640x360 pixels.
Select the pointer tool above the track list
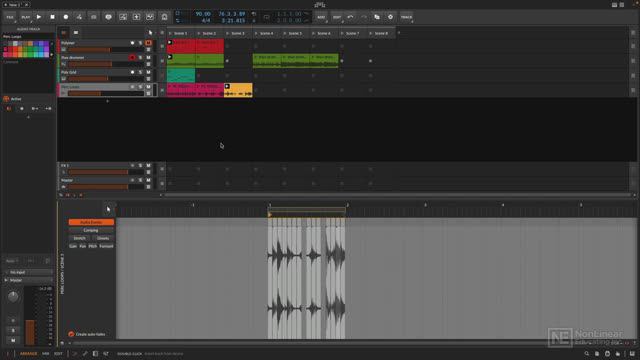click(151, 33)
